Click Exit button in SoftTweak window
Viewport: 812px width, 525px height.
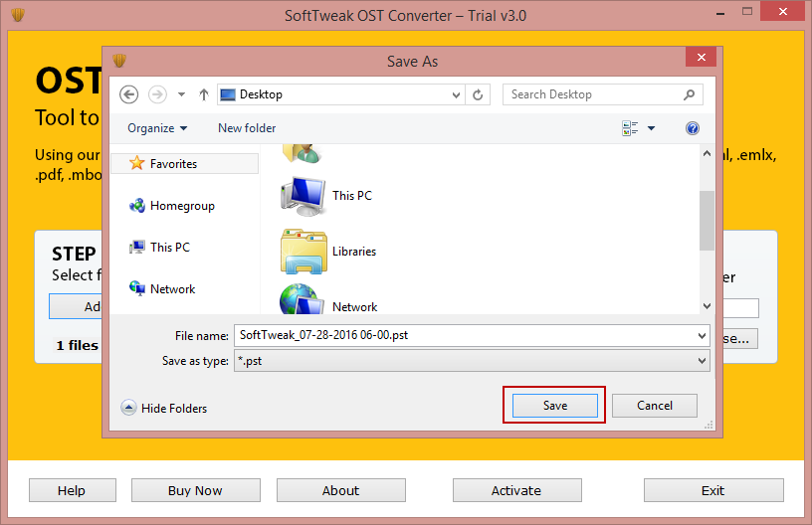tap(713, 490)
